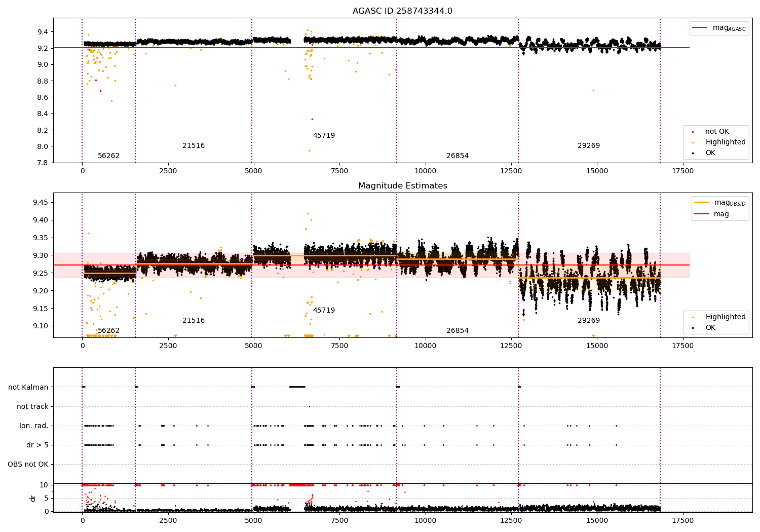This screenshot has height=532, width=760.
Task: Click Highlighted legend entry in top plot
Action: 720,142
